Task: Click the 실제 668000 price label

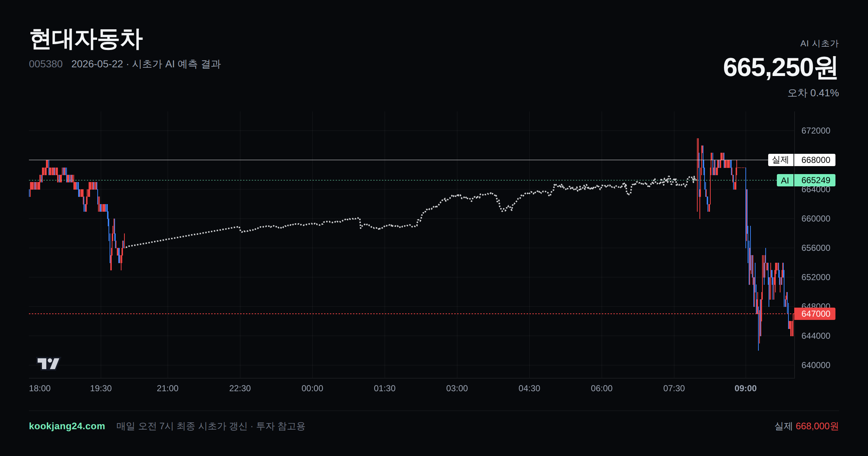Action: 801,160
